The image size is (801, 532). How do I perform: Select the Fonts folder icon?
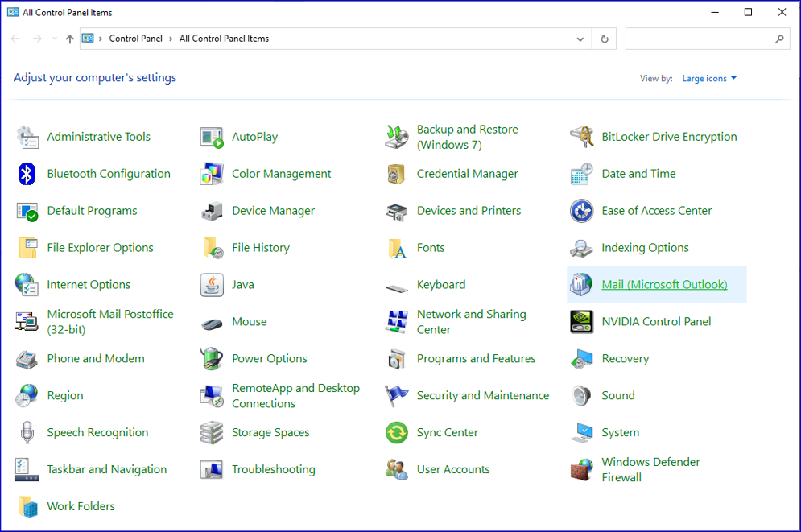(x=396, y=247)
